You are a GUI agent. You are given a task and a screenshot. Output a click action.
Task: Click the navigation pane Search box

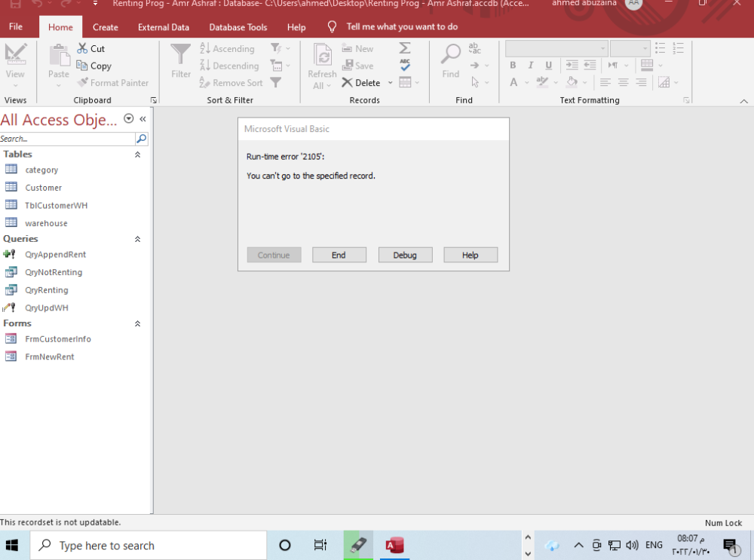click(67, 139)
